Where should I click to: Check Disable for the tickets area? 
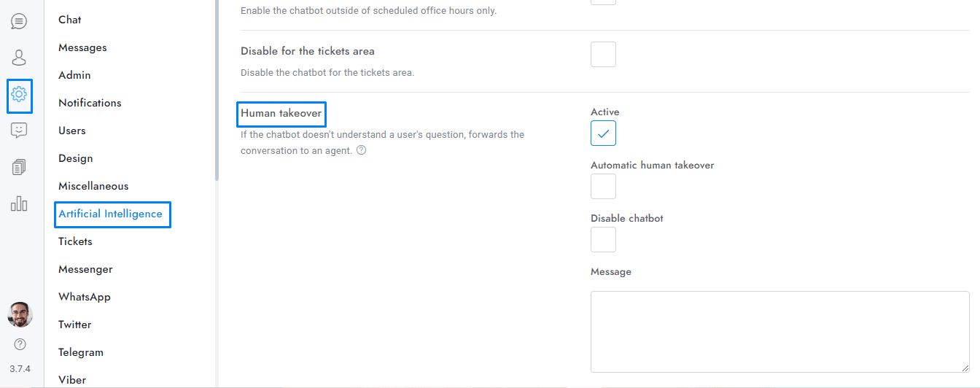tap(603, 55)
